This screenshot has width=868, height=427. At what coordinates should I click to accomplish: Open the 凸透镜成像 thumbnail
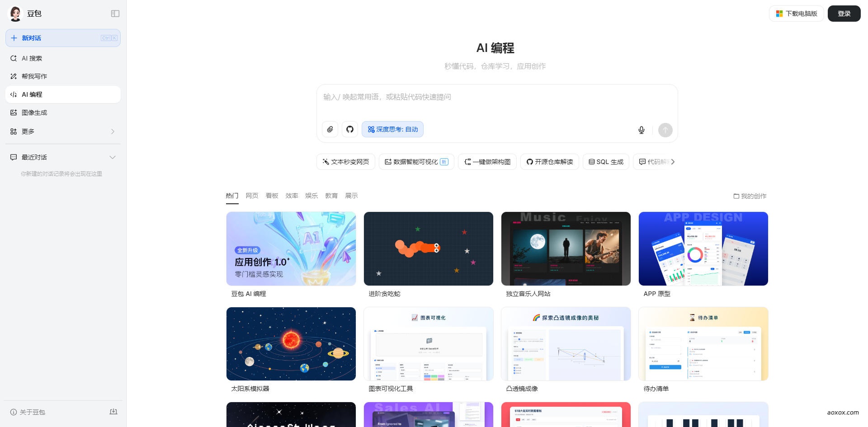[x=566, y=344]
